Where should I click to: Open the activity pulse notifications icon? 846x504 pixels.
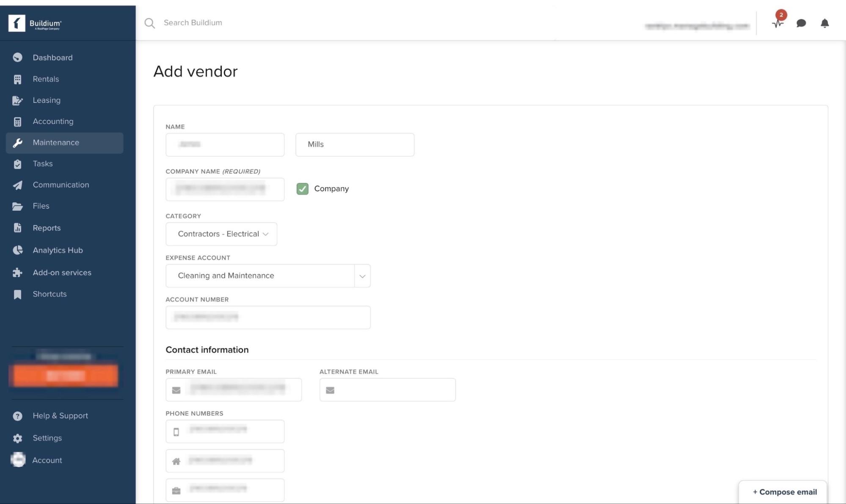(x=778, y=23)
